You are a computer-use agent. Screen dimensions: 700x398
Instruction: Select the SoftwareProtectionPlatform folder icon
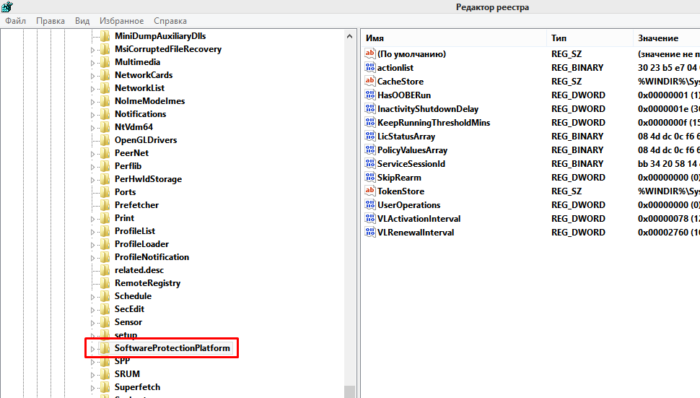(105, 348)
